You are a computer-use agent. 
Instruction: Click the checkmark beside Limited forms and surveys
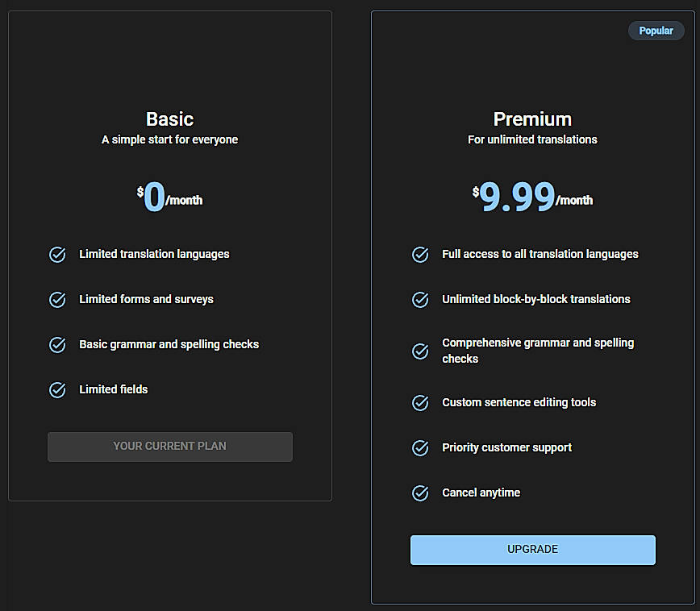click(57, 300)
